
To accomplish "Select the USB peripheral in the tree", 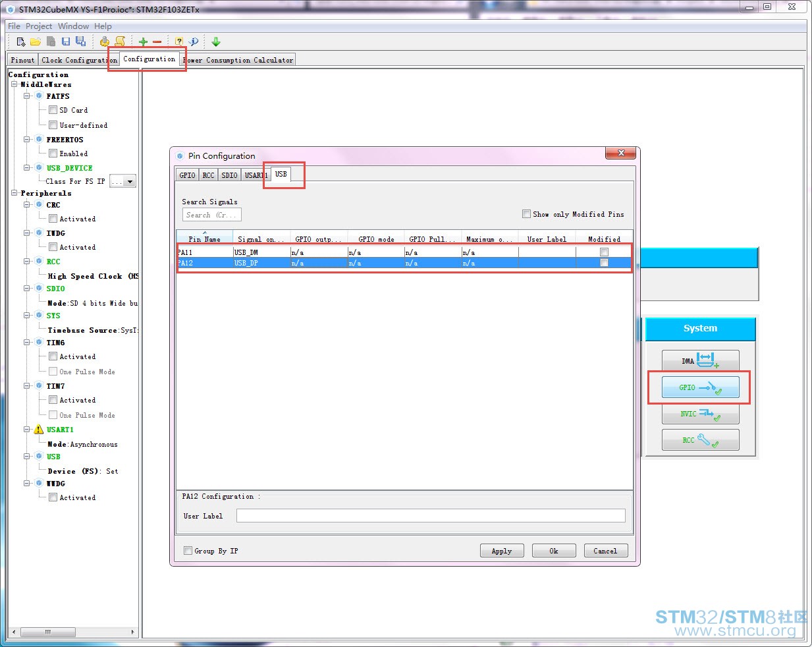I will pos(53,457).
